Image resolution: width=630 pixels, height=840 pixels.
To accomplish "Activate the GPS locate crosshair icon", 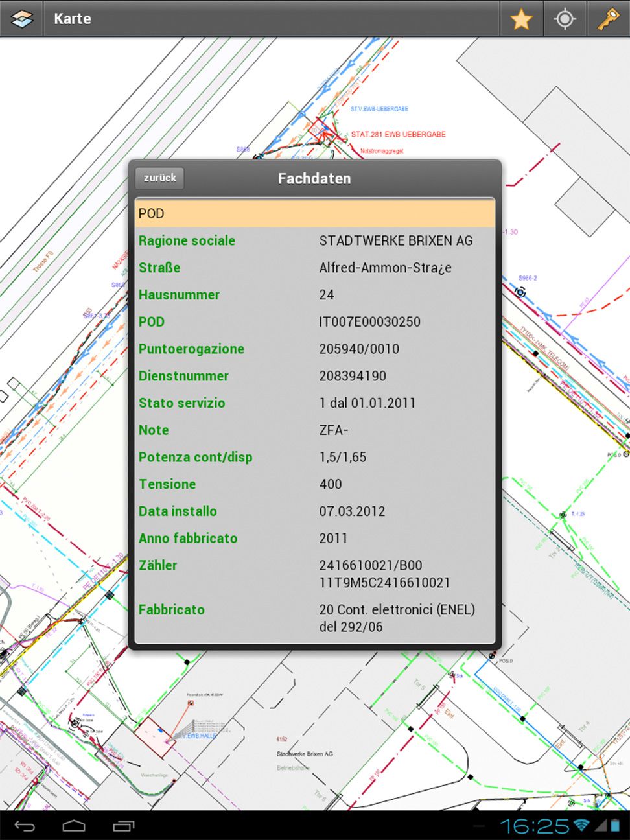I will [x=565, y=19].
